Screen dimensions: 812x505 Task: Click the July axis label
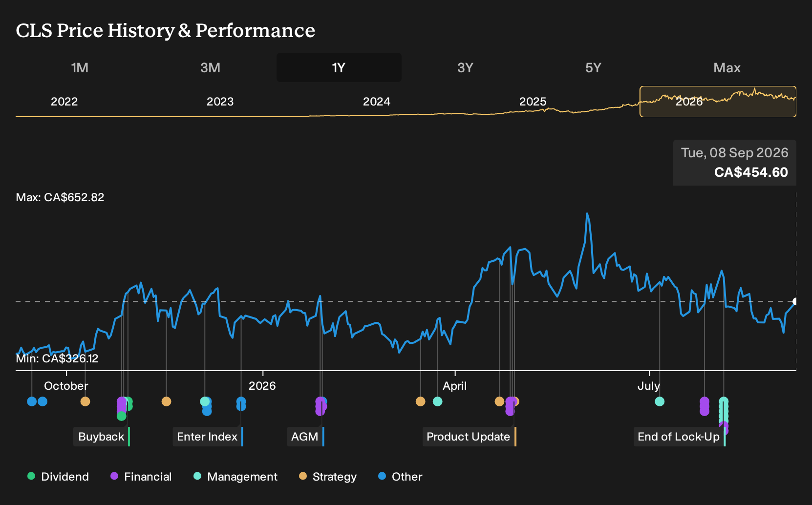point(649,386)
